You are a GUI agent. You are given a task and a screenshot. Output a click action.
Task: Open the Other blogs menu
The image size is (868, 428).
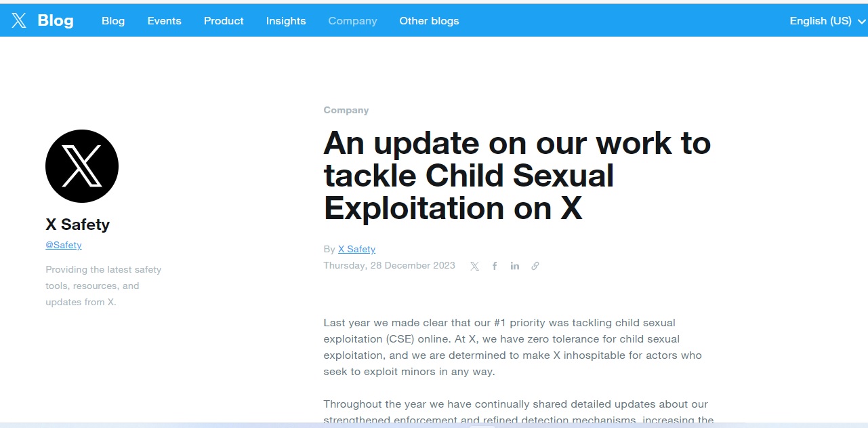(x=429, y=21)
